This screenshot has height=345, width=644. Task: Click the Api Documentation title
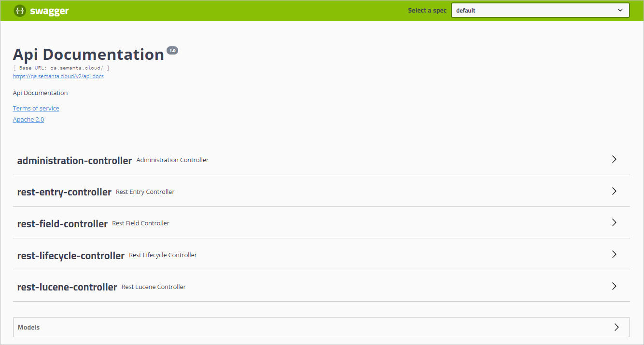[88, 54]
